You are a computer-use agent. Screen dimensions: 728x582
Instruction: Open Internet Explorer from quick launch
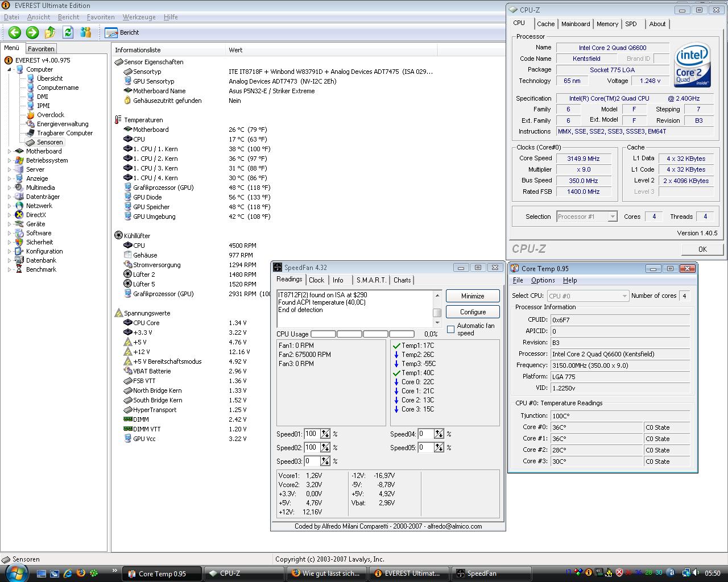[x=67, y=573]
